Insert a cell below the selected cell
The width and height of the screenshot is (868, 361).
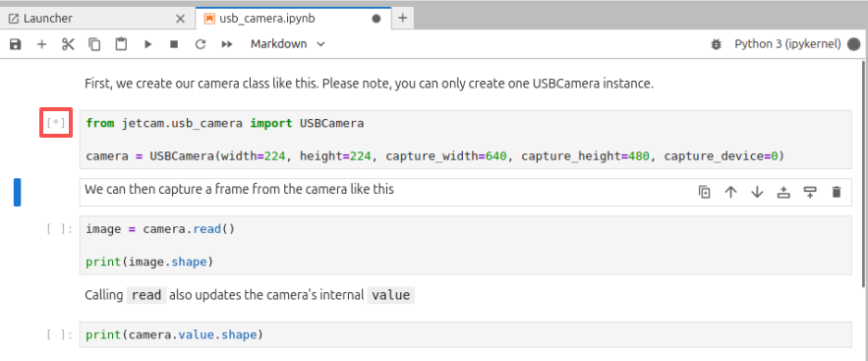click(810, 192)
